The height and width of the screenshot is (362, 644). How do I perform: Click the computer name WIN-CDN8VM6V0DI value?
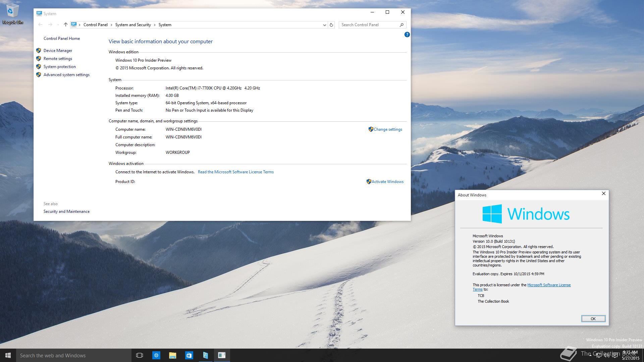183,129
